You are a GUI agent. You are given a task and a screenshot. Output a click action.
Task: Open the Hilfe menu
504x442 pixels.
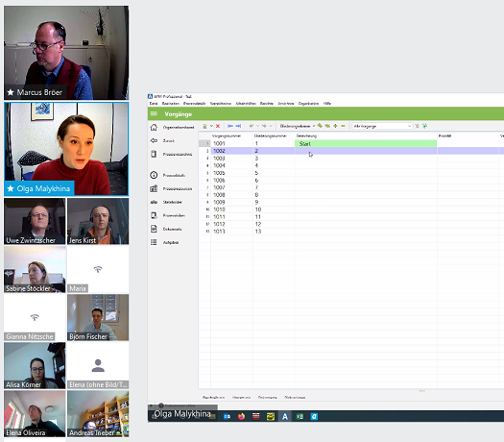pyautogui.click(x=327, y=104)
